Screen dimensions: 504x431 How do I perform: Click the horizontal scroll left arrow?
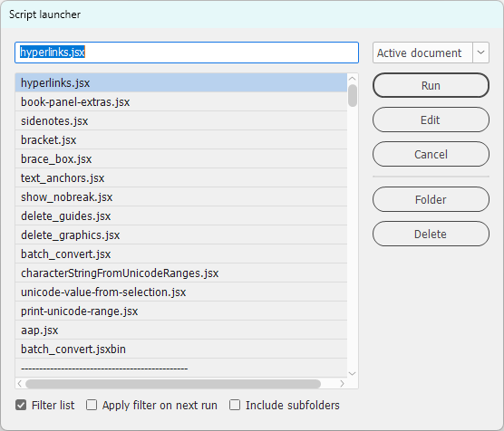click(x=20, y=384)
